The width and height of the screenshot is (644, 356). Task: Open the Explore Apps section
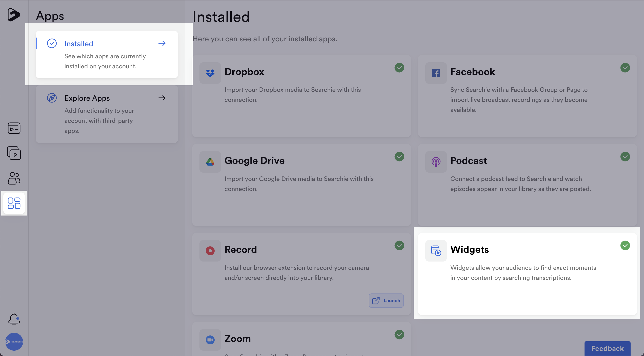point(107,114)
